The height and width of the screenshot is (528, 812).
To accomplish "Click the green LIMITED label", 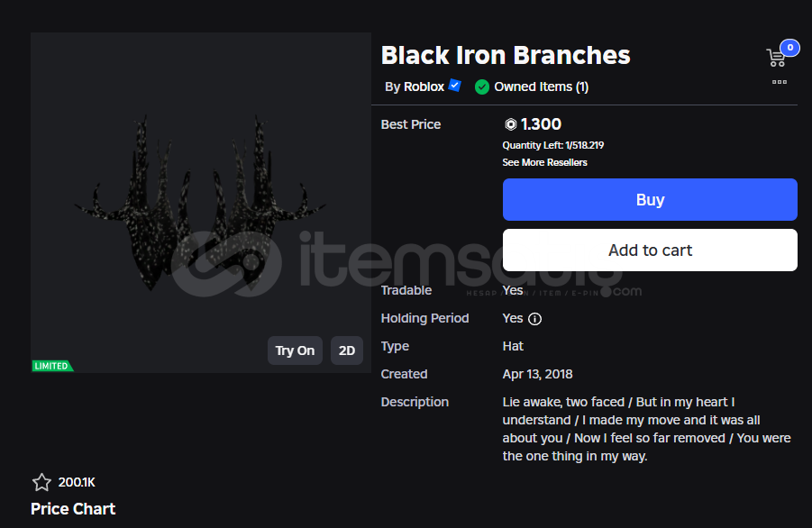I will 51,366.
